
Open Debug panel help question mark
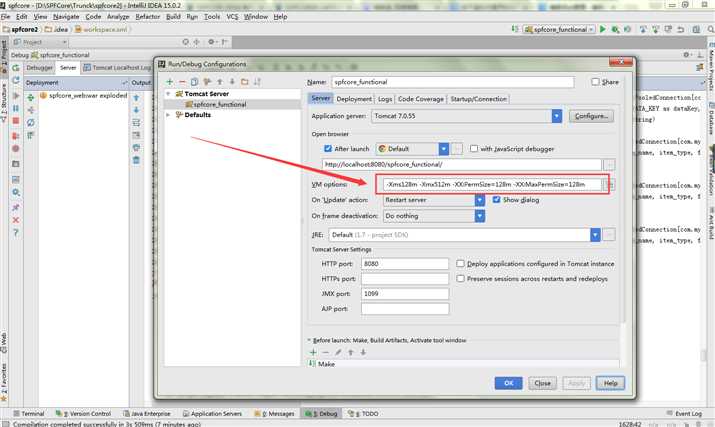click(x=16, y=233)
